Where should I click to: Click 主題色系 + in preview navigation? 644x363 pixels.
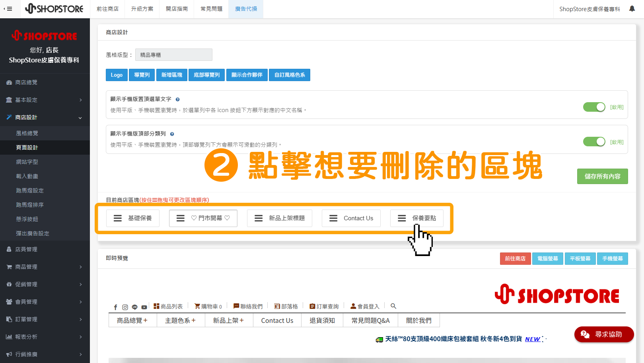tap(181, 320)
